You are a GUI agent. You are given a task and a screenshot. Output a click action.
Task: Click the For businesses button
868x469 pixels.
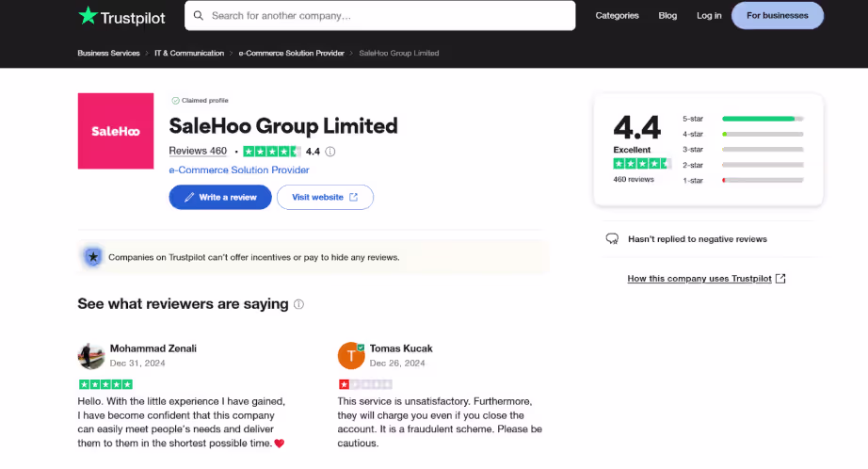coord(778,15)
